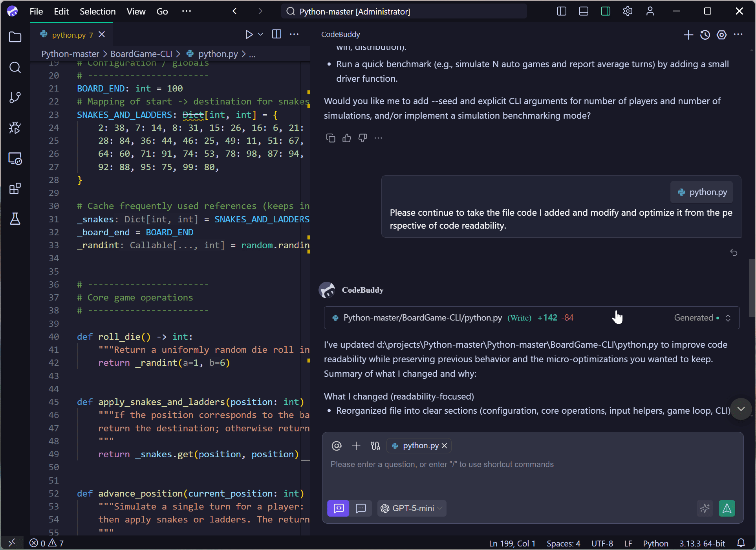The width and height of the screenshot is (756, 550).
Task: Open the Selection menu
Action: [97, 11]
